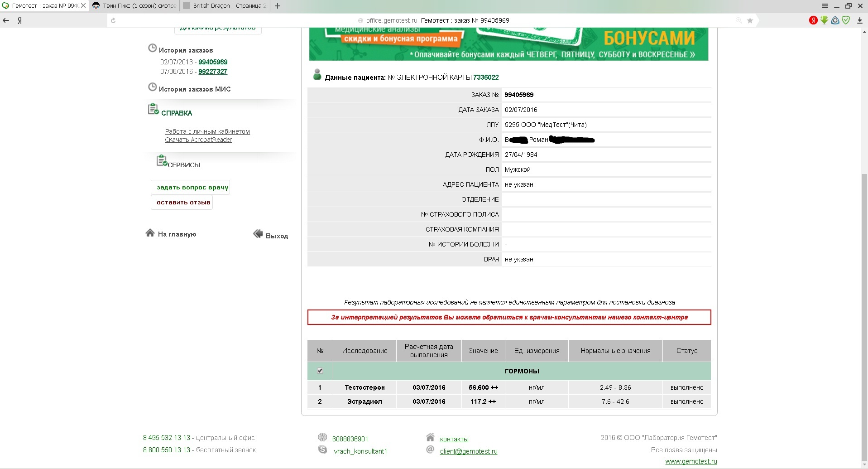Switch to the Твин Пикс tab
This screenshot has width=868, height=469.
click(134, 6)
